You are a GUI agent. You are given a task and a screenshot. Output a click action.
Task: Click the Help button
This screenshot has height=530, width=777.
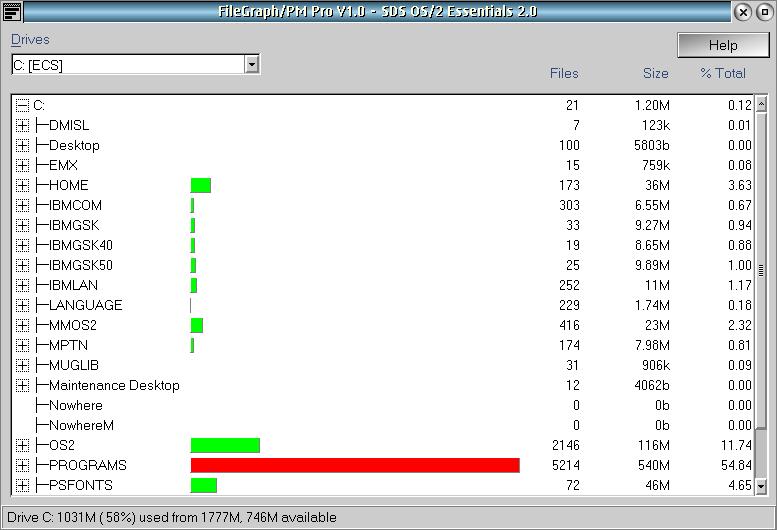click(x=722, y=45)
